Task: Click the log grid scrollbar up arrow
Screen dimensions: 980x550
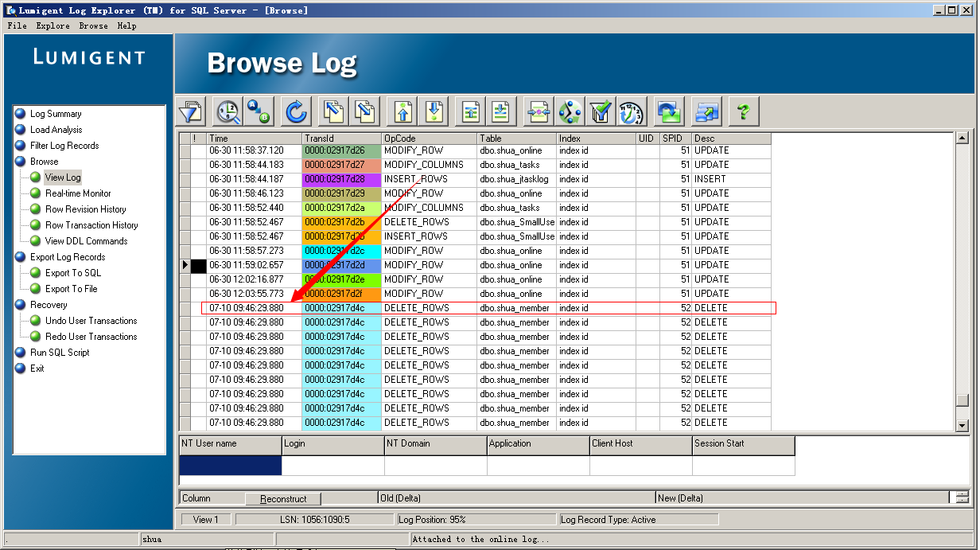Action: (962, 138)
